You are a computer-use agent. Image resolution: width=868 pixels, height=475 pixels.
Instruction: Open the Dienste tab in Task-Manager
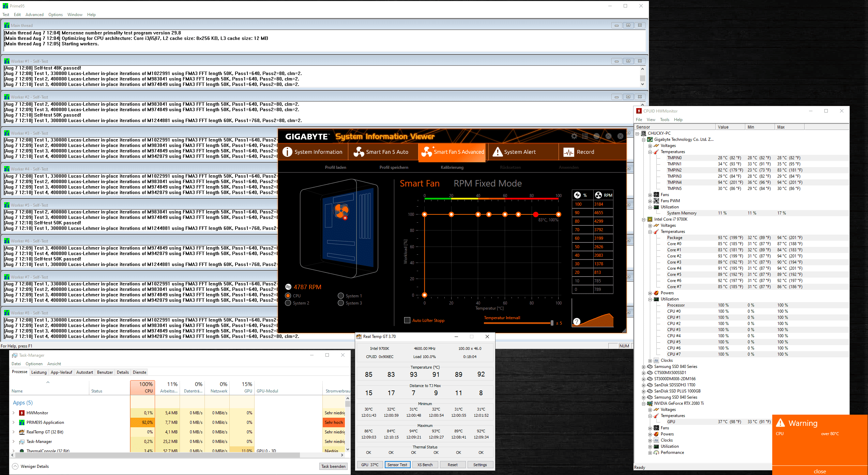pos(139,372)
